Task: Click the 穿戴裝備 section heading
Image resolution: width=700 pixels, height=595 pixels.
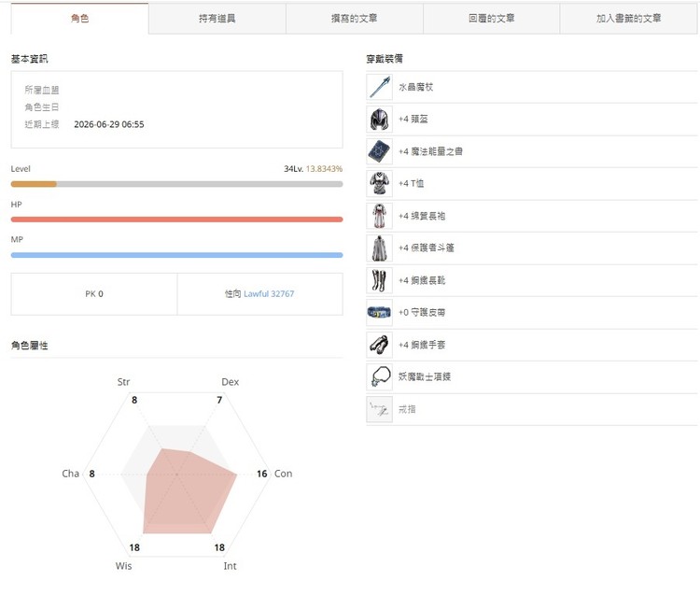Action: (x=385, y=59)
